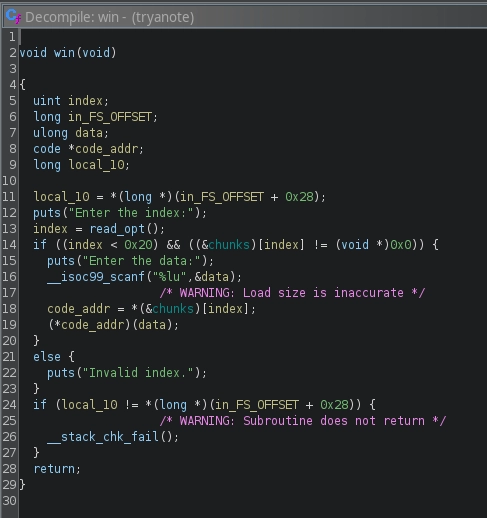Click the __isoc99_scanf function call
The width and height of the screenshot is (487, 518).
(x=96, y=277)
